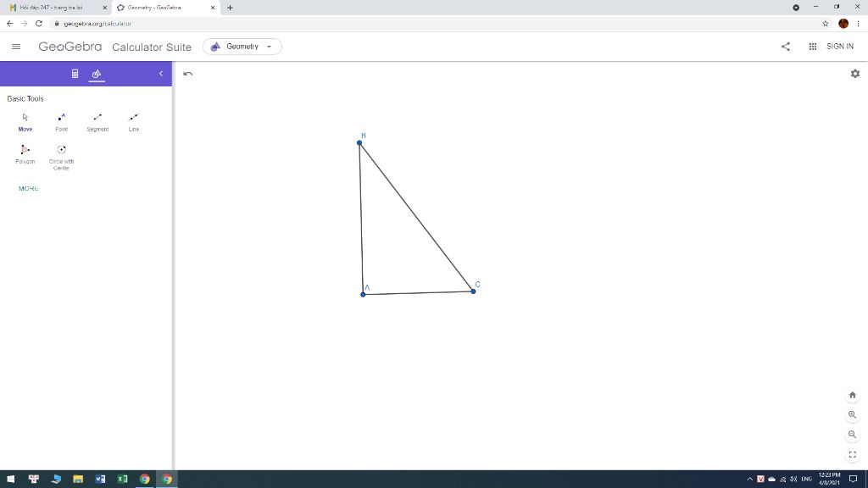Show more geometry tools
Image resolution: width=868 pixels, height=488 pixels.
pyautogui.click(x=28, y=189)
